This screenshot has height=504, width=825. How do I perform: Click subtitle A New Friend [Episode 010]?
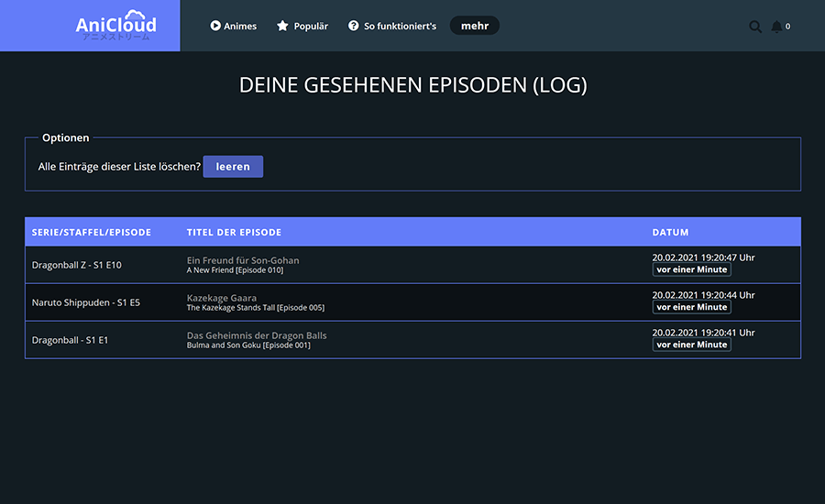pyautogui.click(x=236, y=270)
